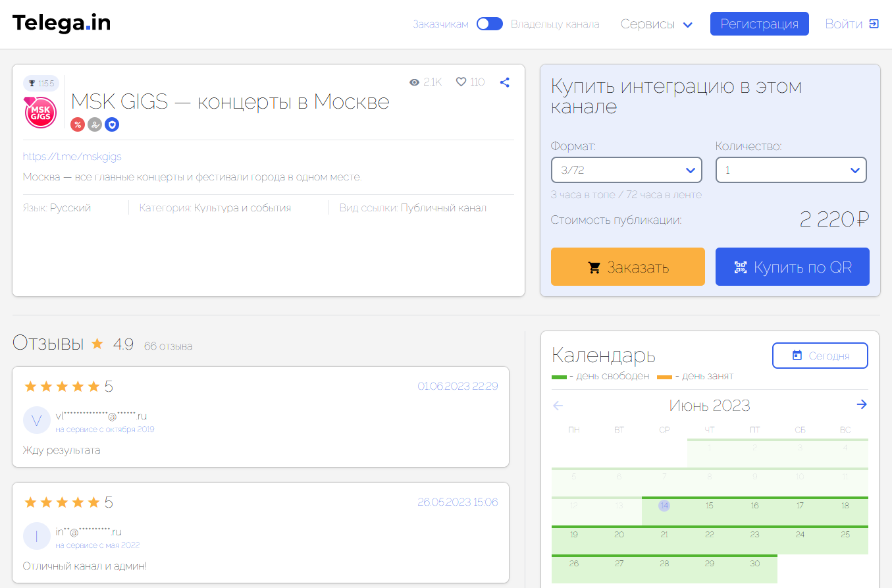Click the star icon next to rating 4.9

click(97, 344)
